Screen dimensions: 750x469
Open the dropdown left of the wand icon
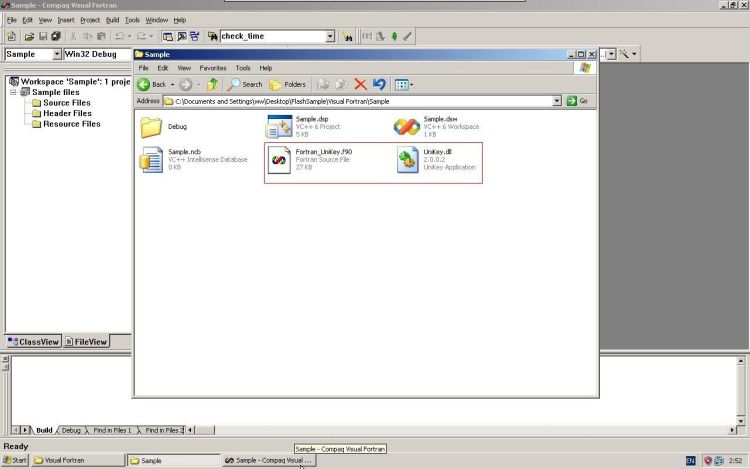(x=611, y=54)
